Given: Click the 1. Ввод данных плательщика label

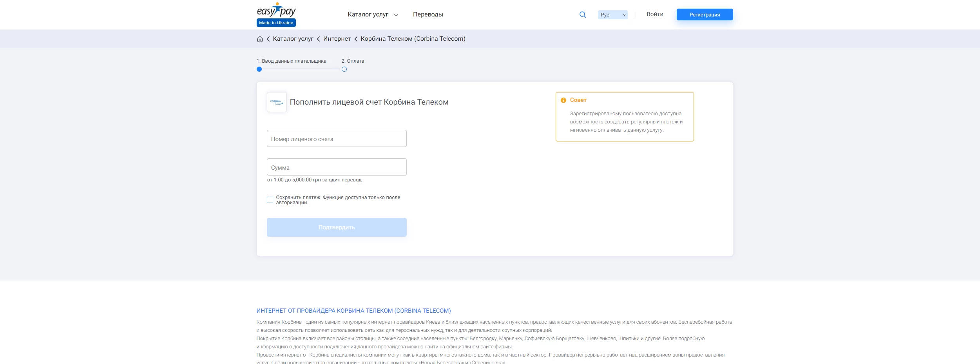Looking at the screenshot, I should pos(291,61).
